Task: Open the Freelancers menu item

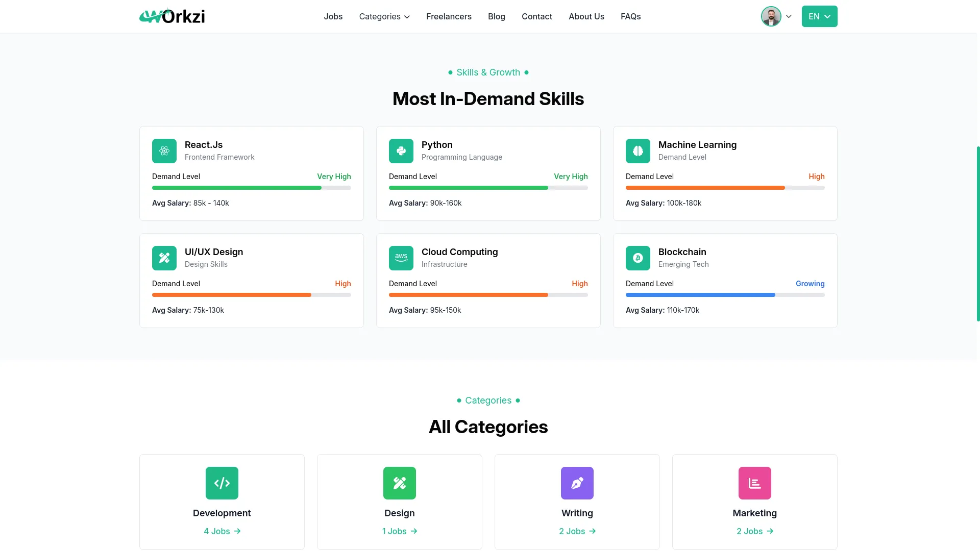Action: [449, 16]
